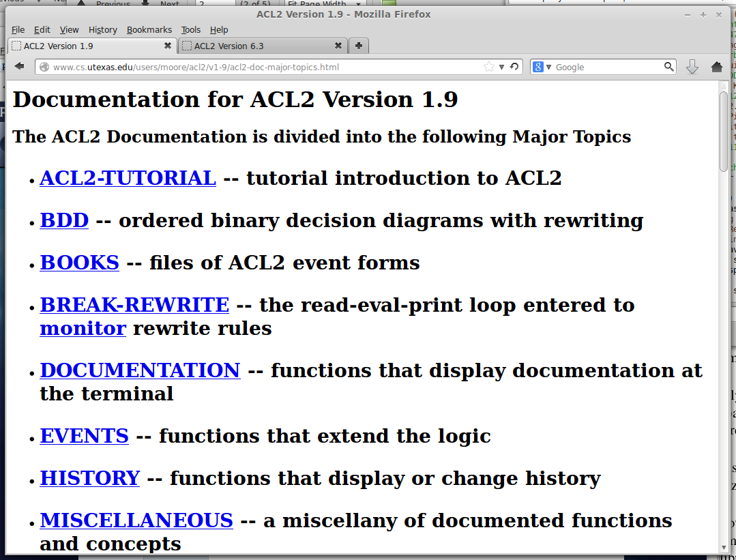This screenshot has width=736, height=560.
Task: Open the View menu
Action: pos(69,29)
